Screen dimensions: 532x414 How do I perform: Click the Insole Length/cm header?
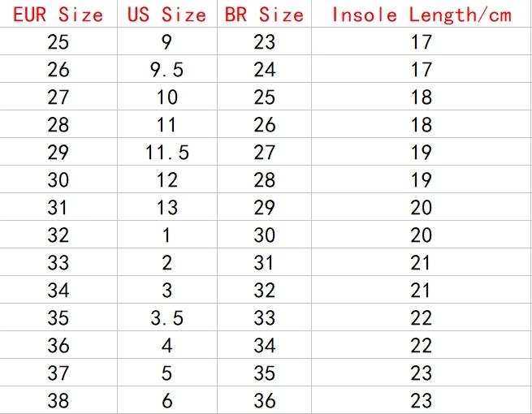point(422,15)
